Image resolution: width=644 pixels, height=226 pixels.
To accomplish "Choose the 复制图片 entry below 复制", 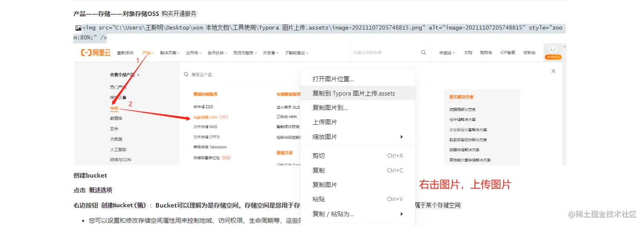I will (x=358, y=185).
